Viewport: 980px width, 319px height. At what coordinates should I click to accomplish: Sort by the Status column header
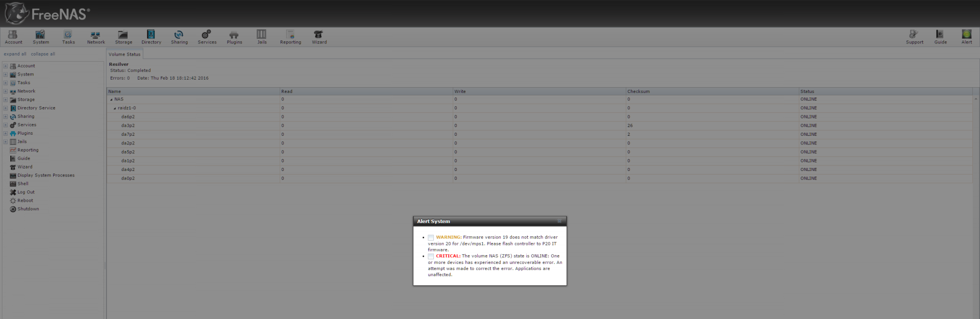coord(886,91)
